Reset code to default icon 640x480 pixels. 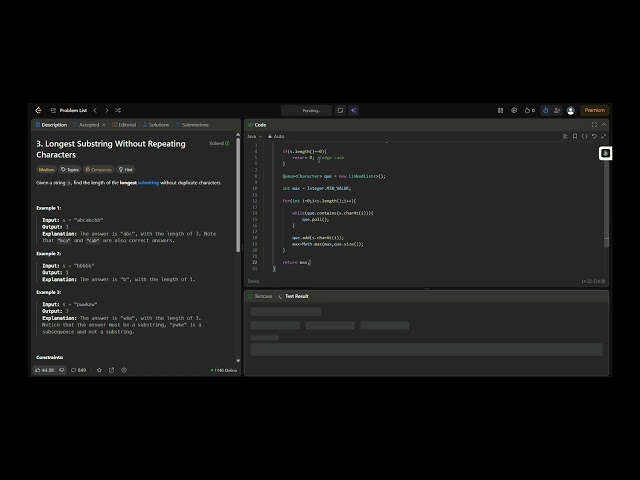tap(594, 136)
